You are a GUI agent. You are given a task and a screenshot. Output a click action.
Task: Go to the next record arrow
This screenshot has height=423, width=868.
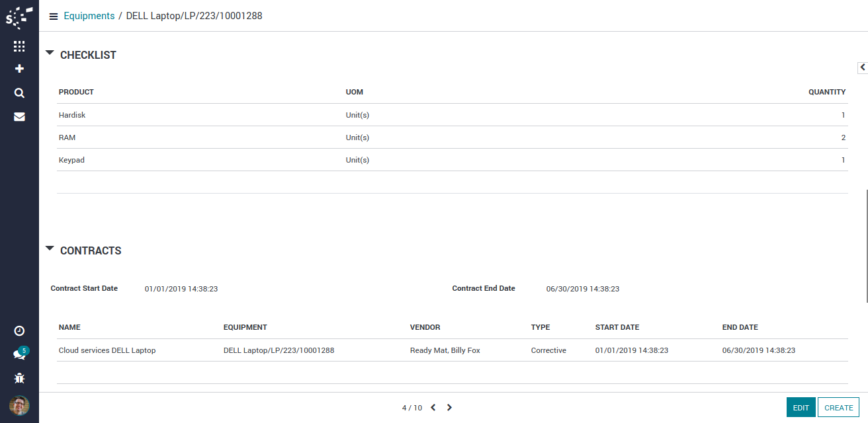tap(450, 408)
